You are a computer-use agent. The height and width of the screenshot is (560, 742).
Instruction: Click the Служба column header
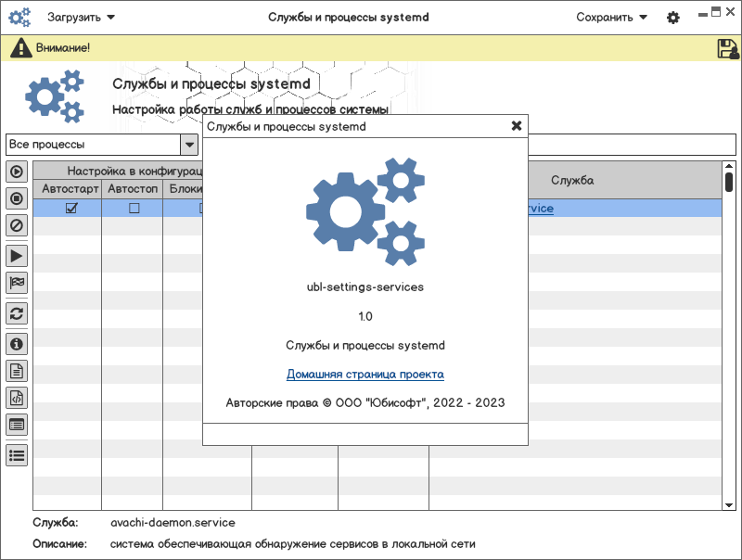[572, 180]
